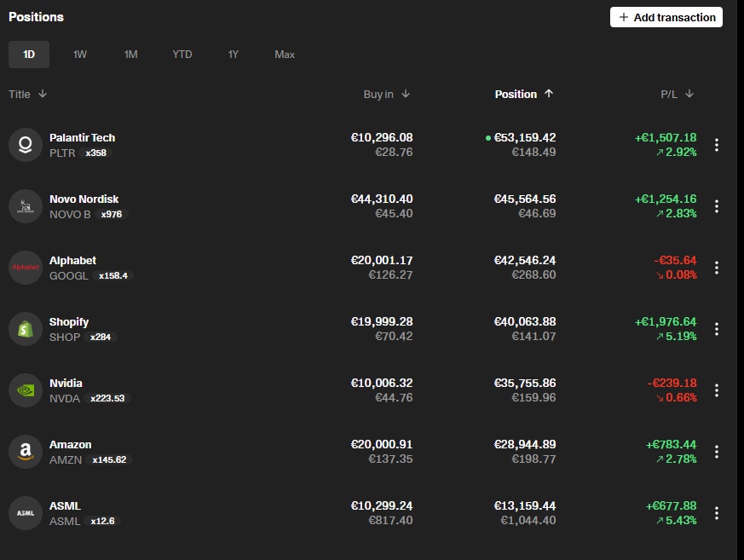
Task: Click the Nvidia logo icon
Action: [x=26, y=390]
